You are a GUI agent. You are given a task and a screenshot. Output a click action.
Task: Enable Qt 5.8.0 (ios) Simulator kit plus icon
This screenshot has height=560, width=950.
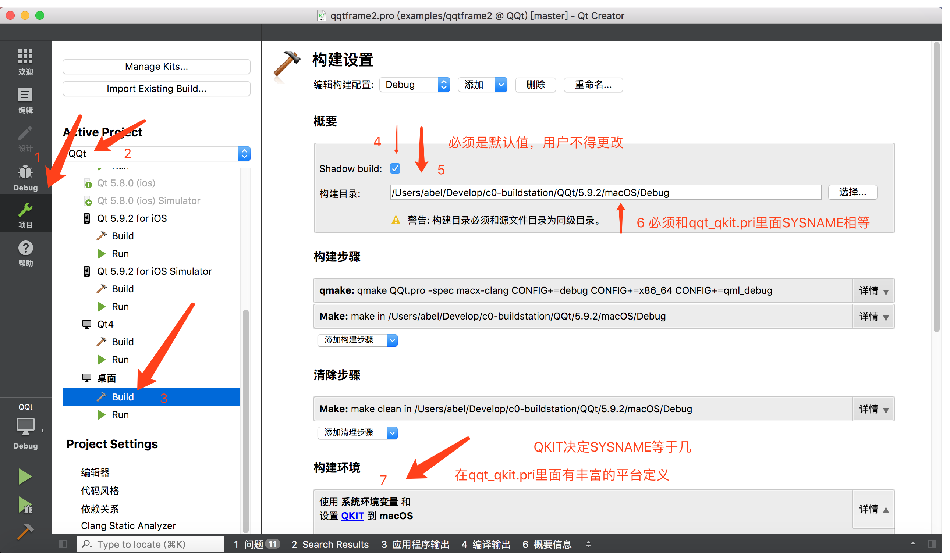[88, 202]
